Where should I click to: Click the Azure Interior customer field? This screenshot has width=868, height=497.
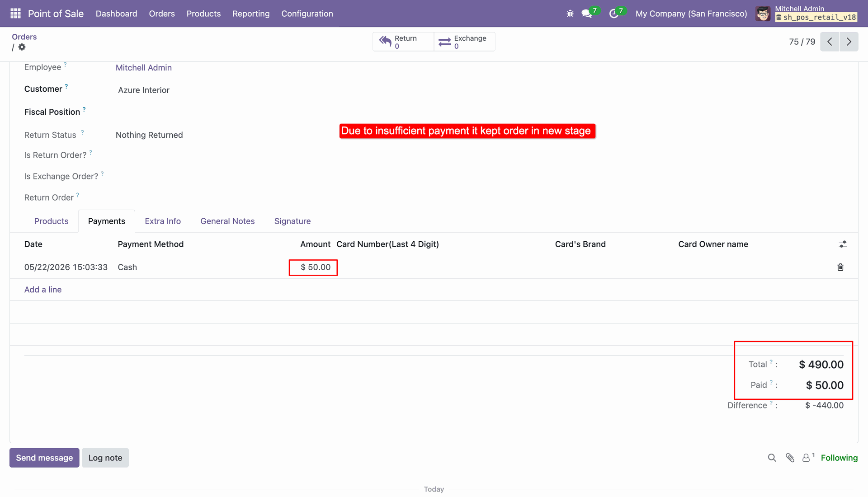click(x=144, y=90)
